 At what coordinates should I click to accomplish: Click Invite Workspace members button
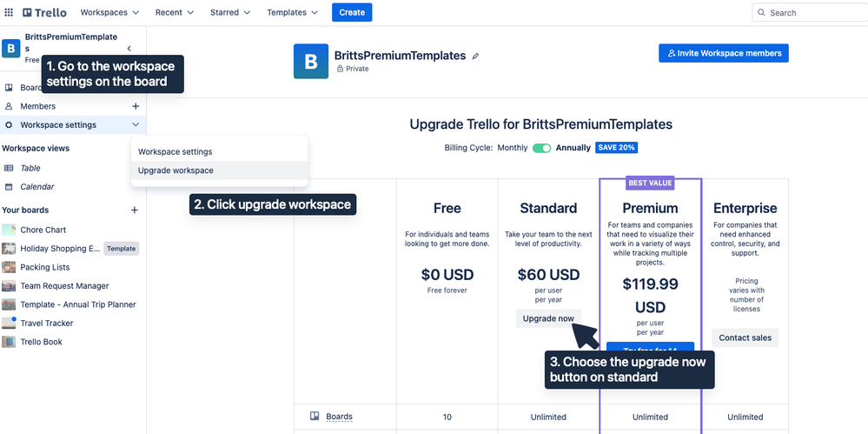[724, 53]
